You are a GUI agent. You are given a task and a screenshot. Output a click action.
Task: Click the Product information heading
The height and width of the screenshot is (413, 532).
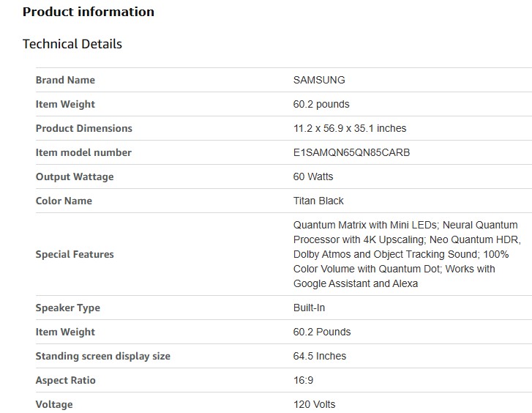coord(89,12)
